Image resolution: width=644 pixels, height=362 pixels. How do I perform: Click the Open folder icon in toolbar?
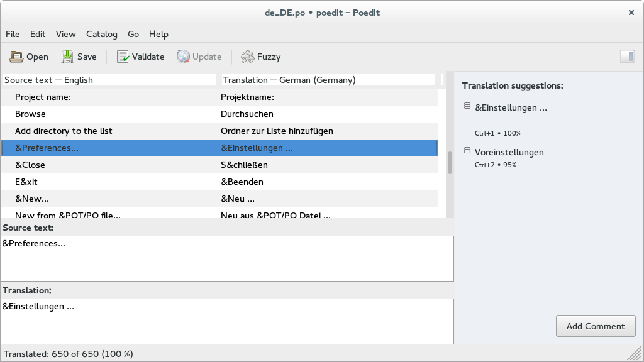[x=16, y=57]
